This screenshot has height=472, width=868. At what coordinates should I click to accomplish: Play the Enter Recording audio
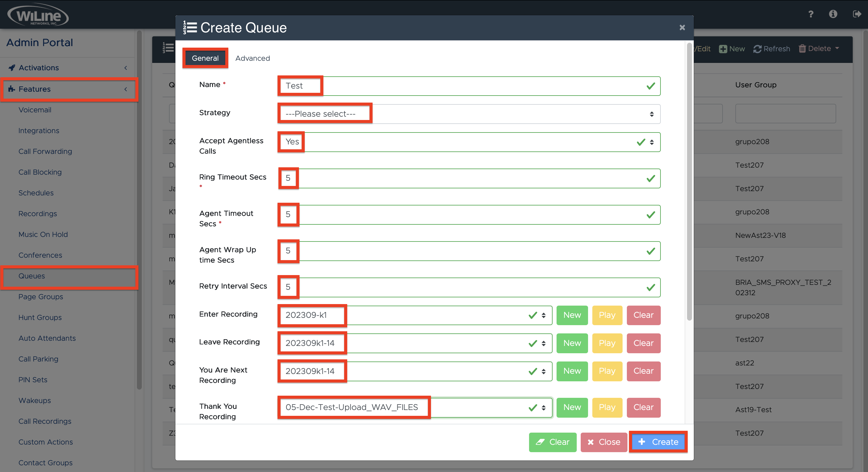[x=607, y=315]
